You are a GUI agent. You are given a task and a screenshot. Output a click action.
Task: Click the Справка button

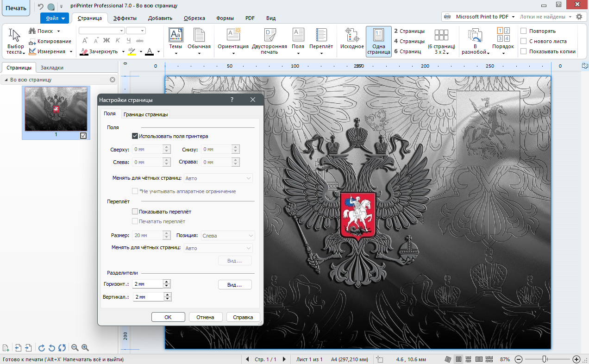tap(243, 317)
